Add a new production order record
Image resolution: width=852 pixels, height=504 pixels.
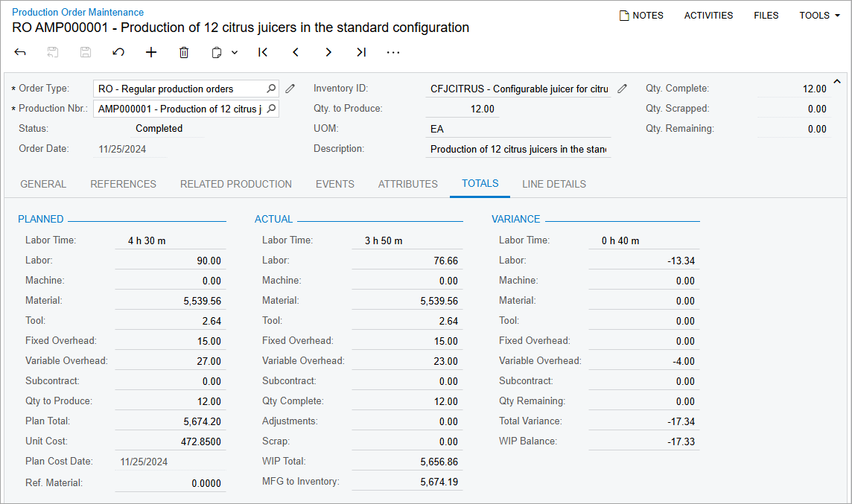[151, 52]
